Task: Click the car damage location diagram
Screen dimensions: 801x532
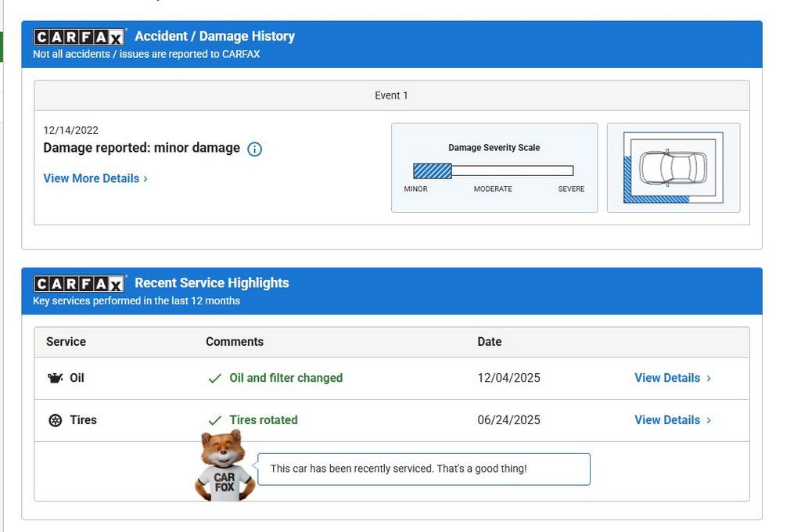Action: (x=673, y=167)
